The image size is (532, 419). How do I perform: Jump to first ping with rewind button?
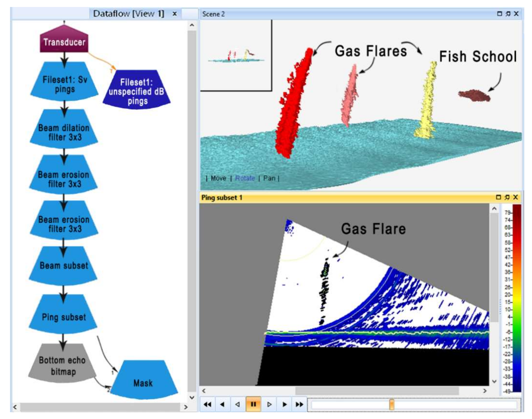click(x=207, y=404)
